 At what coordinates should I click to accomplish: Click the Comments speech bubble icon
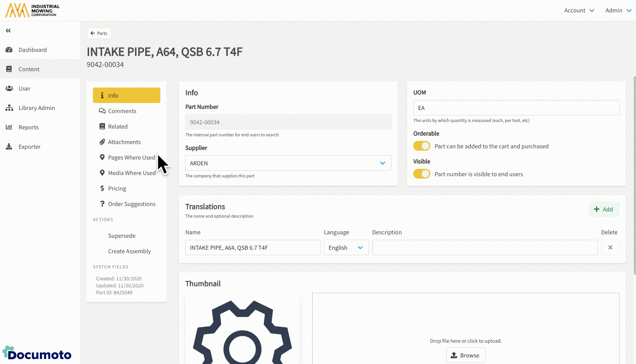(102, 111)
